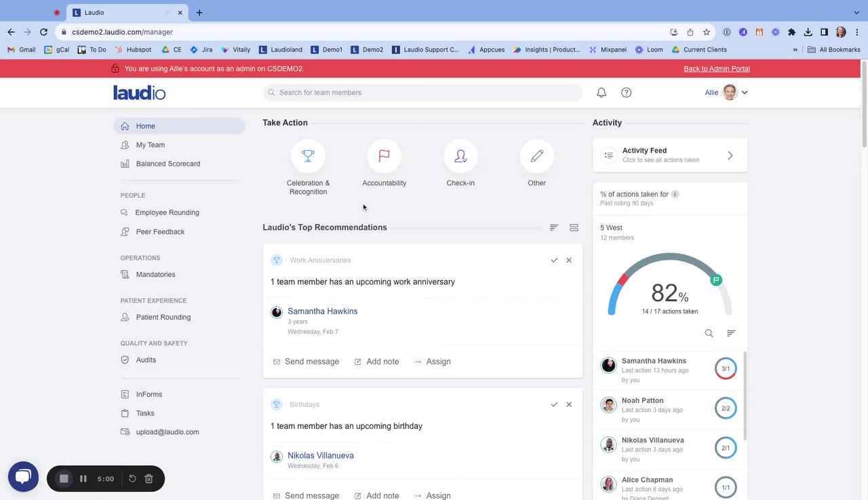Focus the Search for team members field
868x500 pixels.
coord(422,92)
